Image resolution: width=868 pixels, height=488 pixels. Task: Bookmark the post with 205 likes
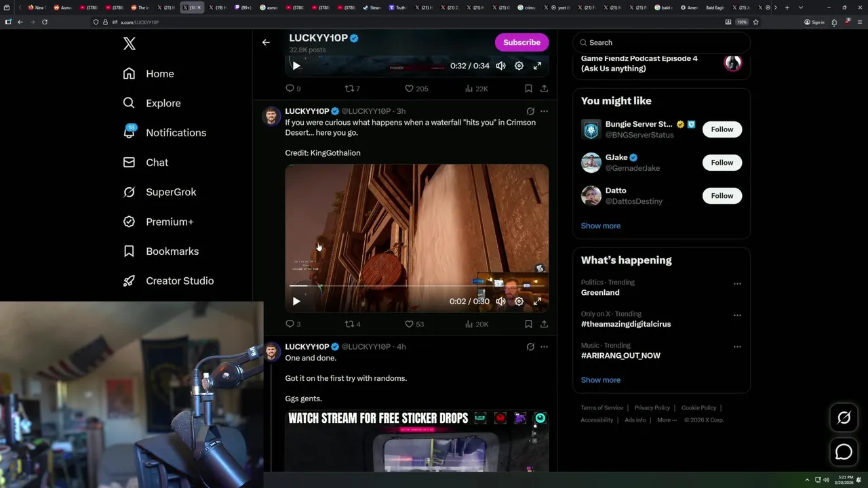tap(528, 89)
